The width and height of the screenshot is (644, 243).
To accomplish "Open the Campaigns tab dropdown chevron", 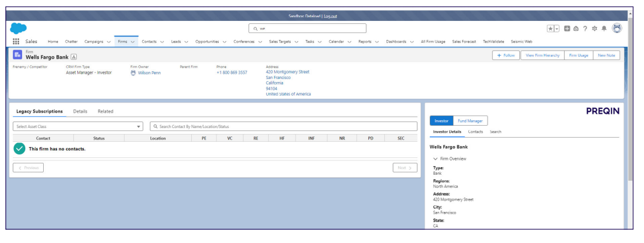I will [x=109, y=42].
